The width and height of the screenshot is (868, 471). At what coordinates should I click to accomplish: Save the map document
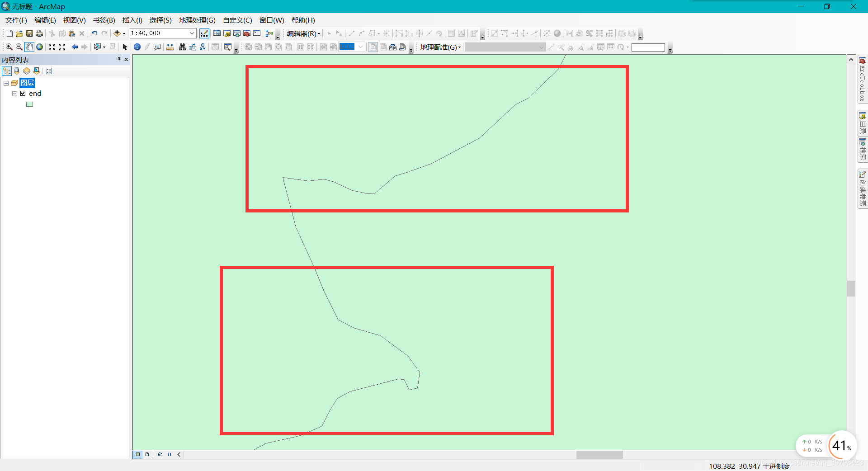[x=29, y=33]
